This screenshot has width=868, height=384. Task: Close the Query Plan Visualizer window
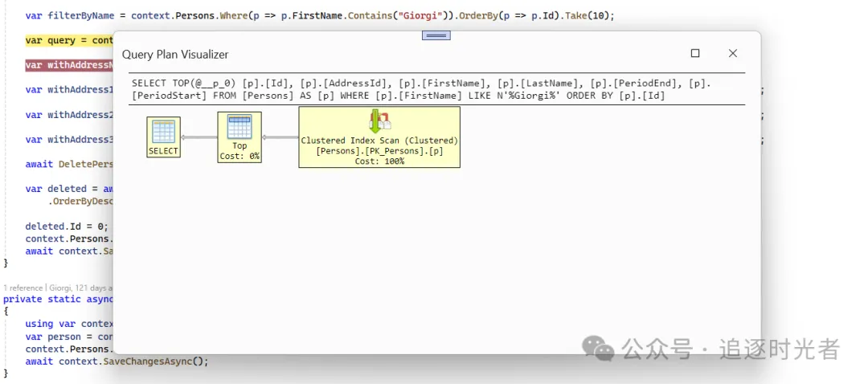click(x=733, y=53)
